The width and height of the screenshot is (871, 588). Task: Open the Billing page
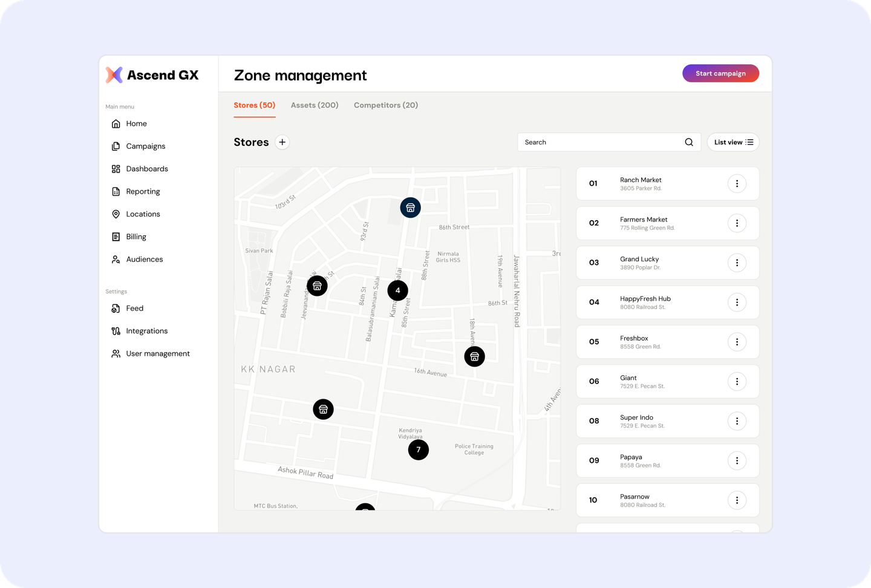[x=129, y=237]
